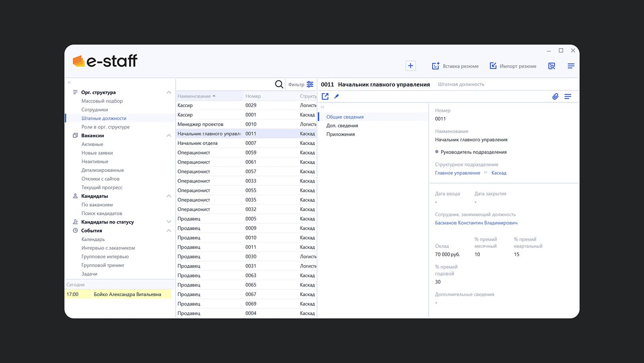
Task: Select the Менеджер проектов row
Action: click(x=246, y=124)
